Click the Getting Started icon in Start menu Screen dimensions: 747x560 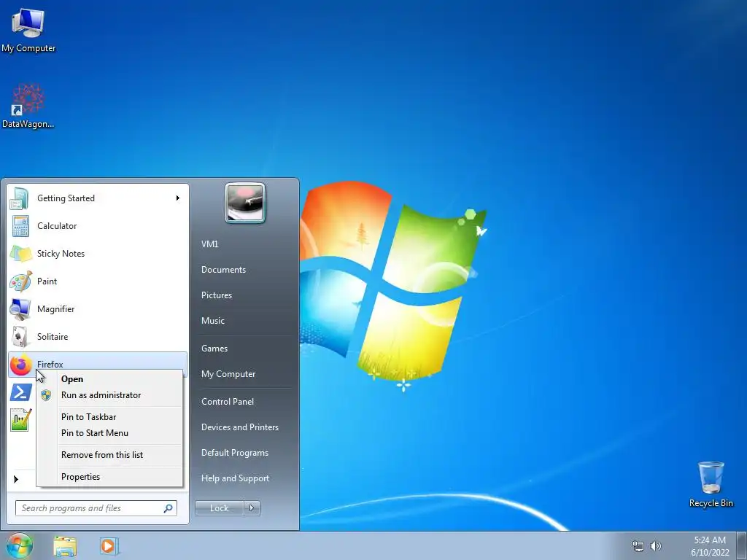[20, 198]
